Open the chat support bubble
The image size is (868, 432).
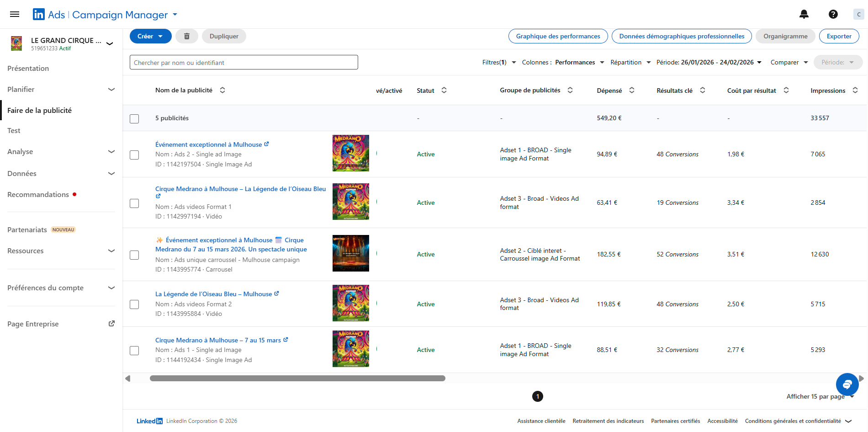(x=847, y=384)
